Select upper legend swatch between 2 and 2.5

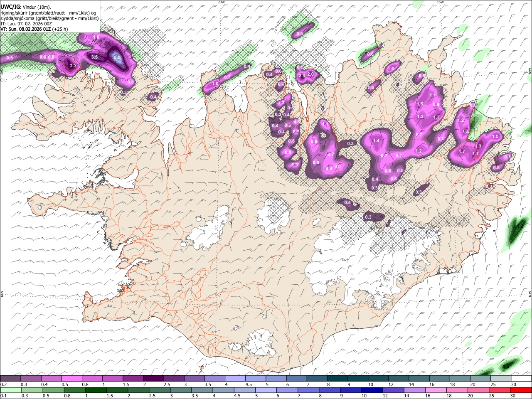coord(153,379)
